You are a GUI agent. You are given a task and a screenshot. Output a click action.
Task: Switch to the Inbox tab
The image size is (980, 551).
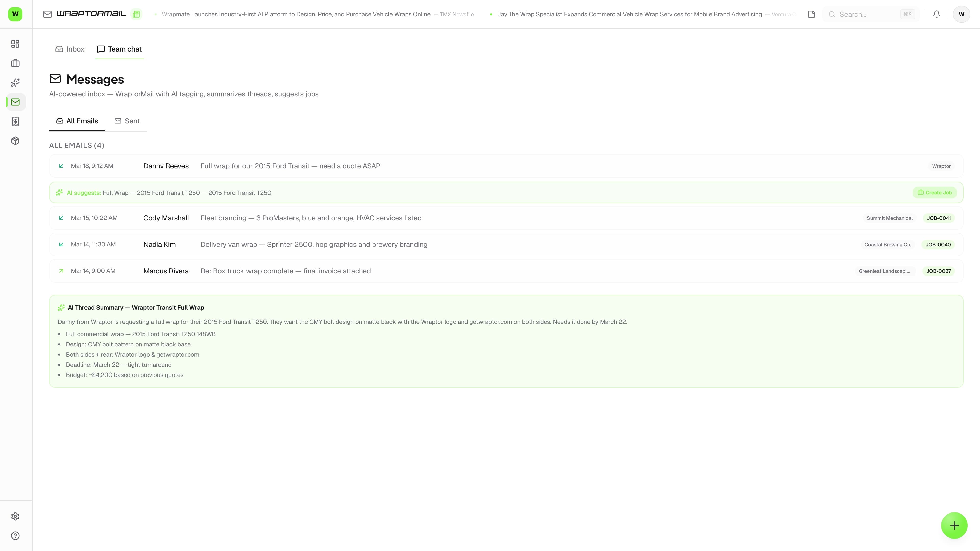(70, 49)
